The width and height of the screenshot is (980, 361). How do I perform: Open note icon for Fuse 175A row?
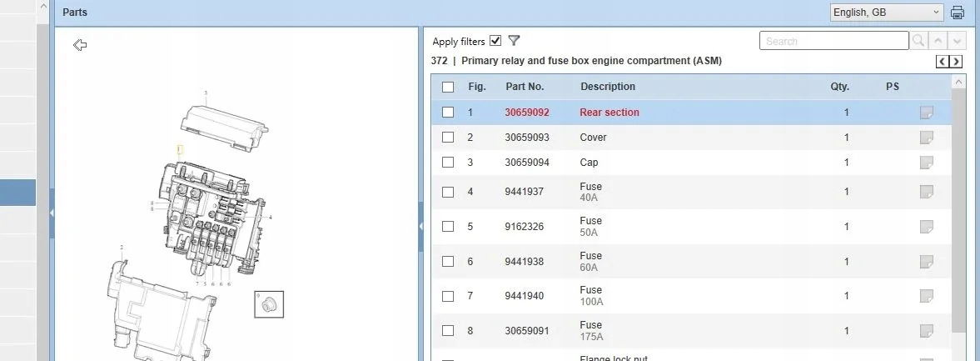pos(926,331)
